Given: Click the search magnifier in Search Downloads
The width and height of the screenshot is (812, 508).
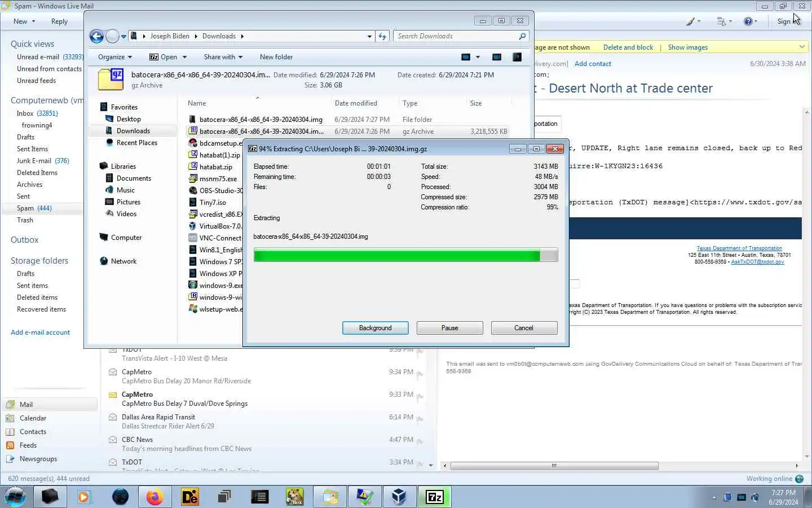Looking at the screenshot, I should (x=522, y=36).
